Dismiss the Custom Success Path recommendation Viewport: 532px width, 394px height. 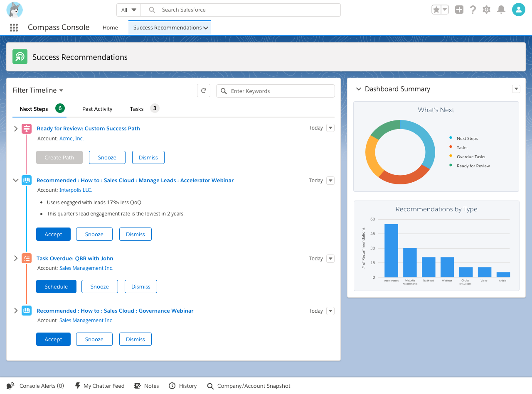coord(148,157)
